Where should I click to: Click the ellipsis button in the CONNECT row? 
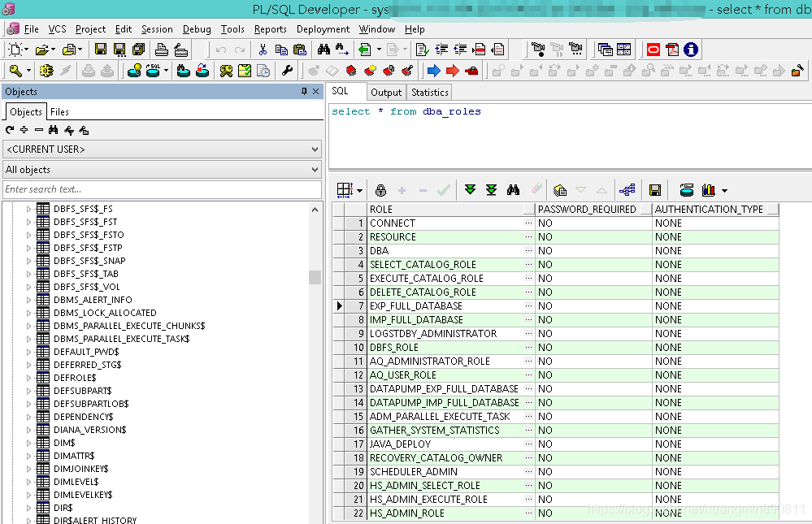click(x=528, y=223)
